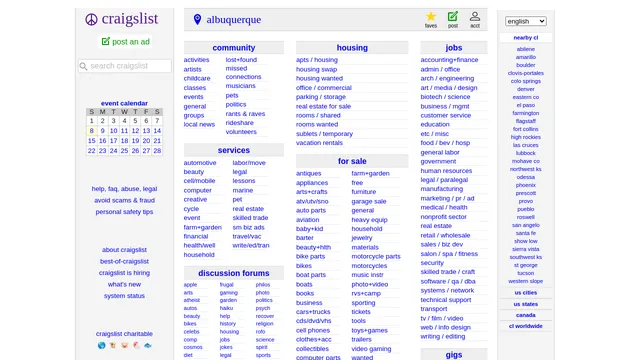Click the craigslist peace sign logo
The image size is (640, 360).
[91, 19]
